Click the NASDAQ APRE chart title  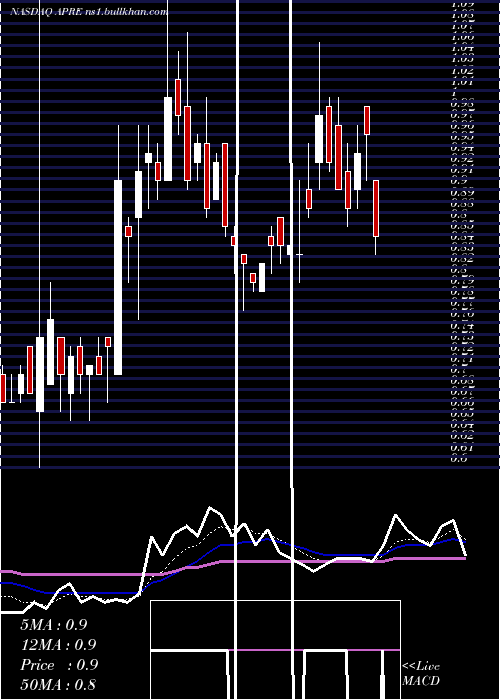89,12
